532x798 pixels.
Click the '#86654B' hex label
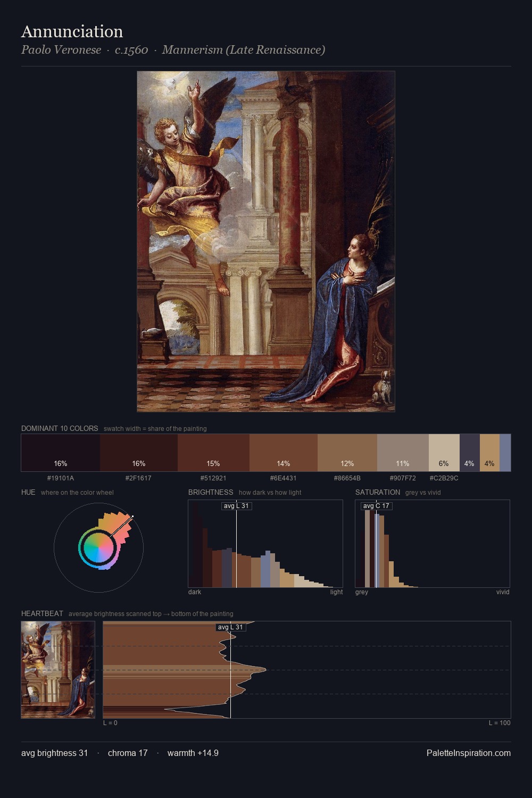click(347, 478)
